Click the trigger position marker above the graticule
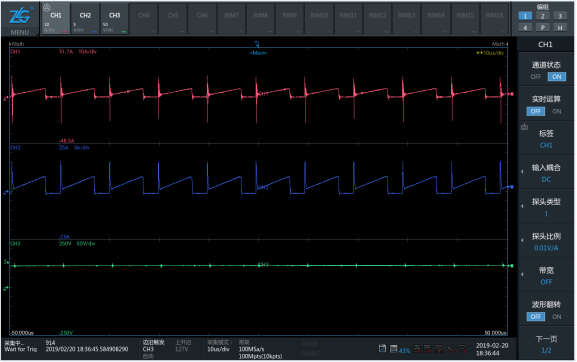This screenshot has width=577, height=362. [257, 44]
